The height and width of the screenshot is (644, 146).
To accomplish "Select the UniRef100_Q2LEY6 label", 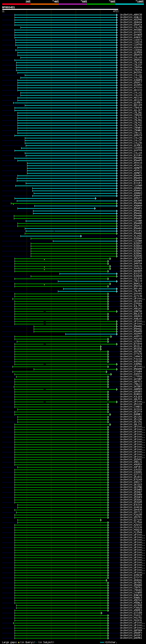I will (x=131, y=278).
